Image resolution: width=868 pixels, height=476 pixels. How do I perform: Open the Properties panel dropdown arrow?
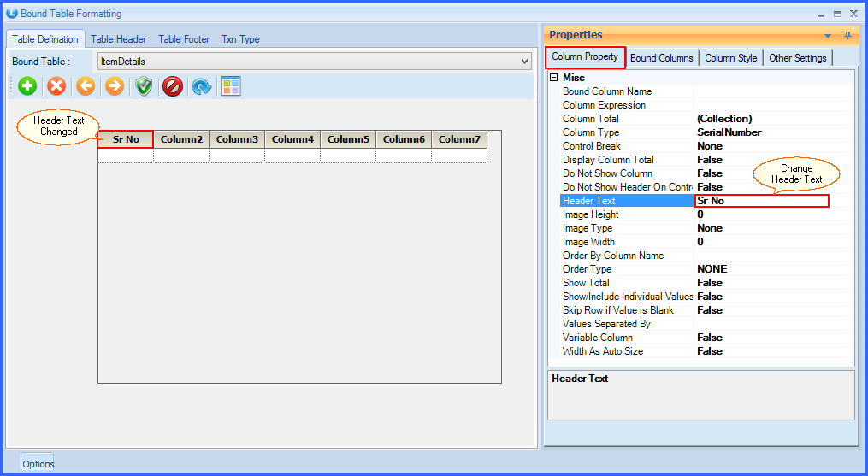coord(828,35)
